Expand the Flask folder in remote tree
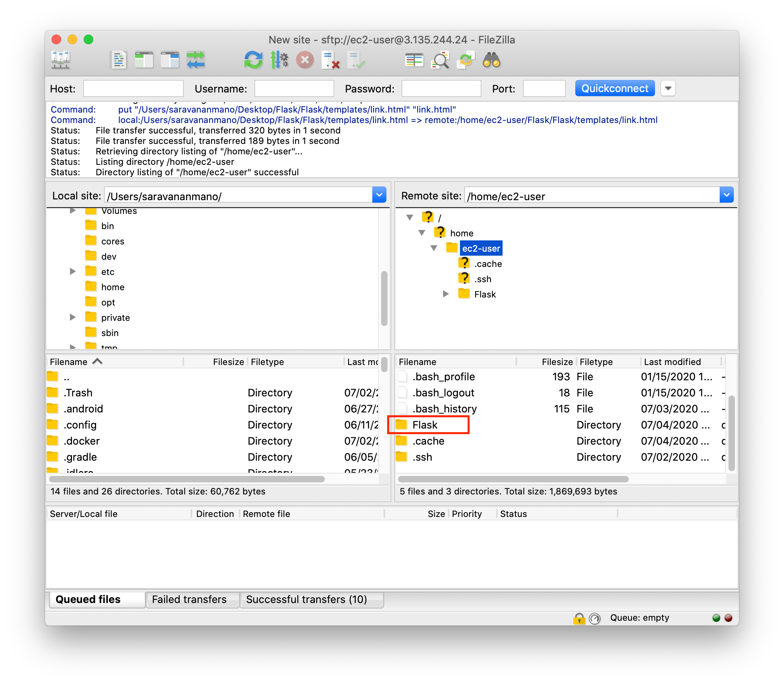The width and height of the screenshot is (784, 685). (446, 294)
